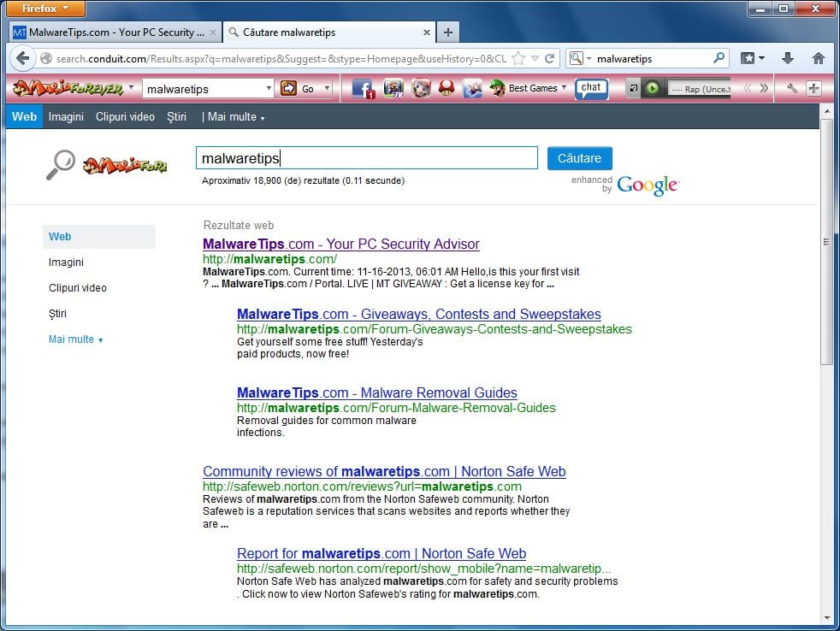Click the Luigi Best Games icon
The width and height of the screenshot is (840, 631).
pyautogui.click(x=498, y=88)
